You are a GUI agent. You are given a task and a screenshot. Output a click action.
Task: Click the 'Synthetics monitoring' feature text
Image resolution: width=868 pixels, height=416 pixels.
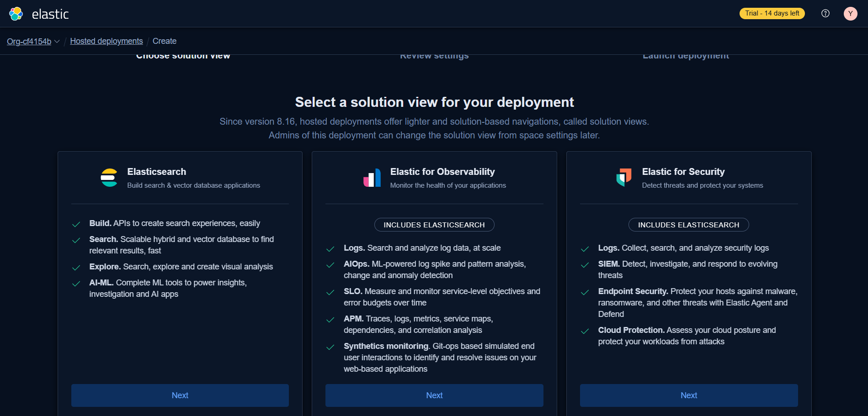pos(440,358)
